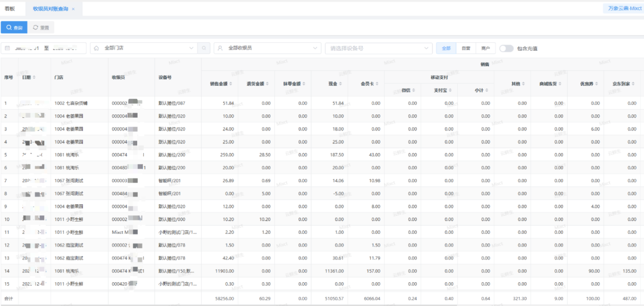The image size is (644, 306).
Task: Click the 查询 search button
Action: pyautogui.click(x=14, y=27)
